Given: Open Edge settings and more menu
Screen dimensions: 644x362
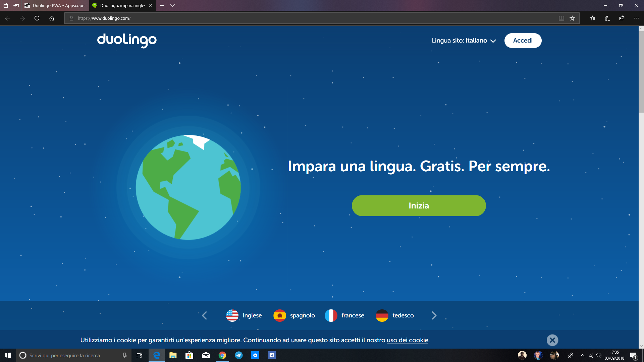Looking at the screenshot, I should pyautogui.click(x=637, y=18).
